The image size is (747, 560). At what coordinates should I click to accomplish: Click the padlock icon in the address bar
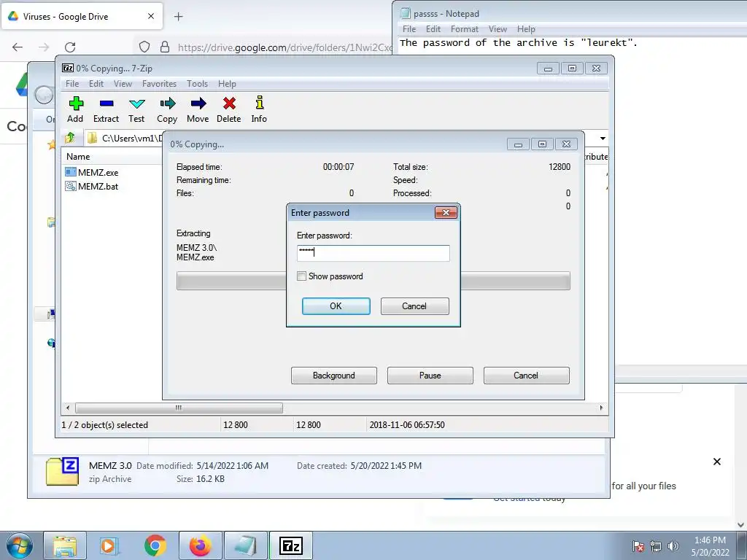click(165, 47)
